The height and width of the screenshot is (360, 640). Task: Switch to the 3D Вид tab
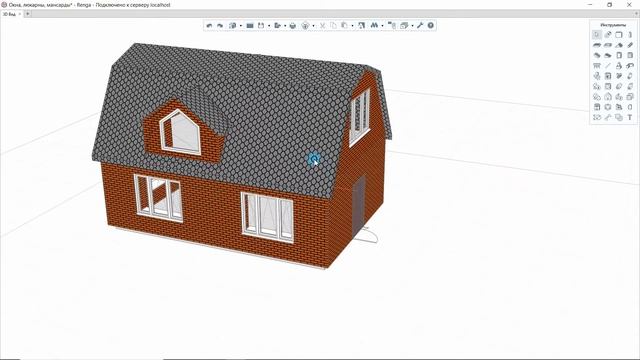(x=9, y=14)
